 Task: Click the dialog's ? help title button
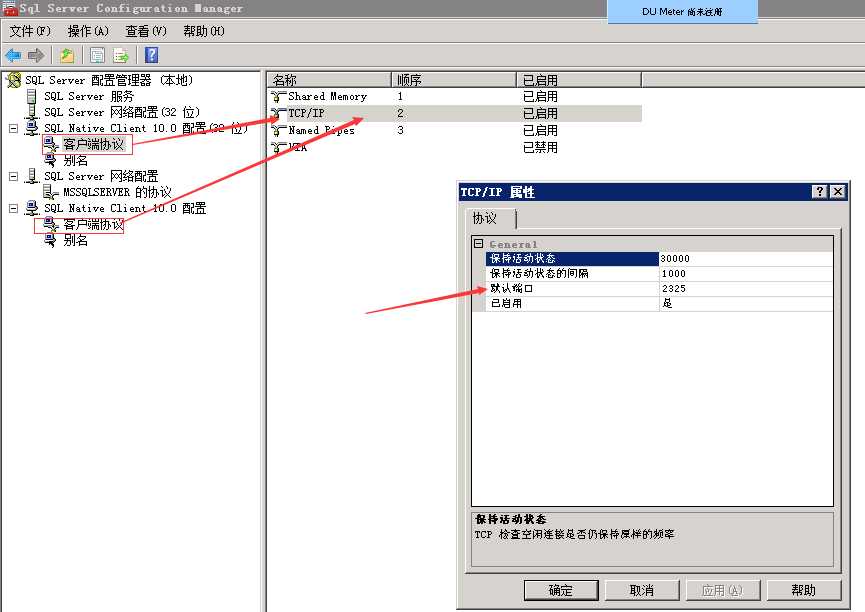(x=819, y=191)
